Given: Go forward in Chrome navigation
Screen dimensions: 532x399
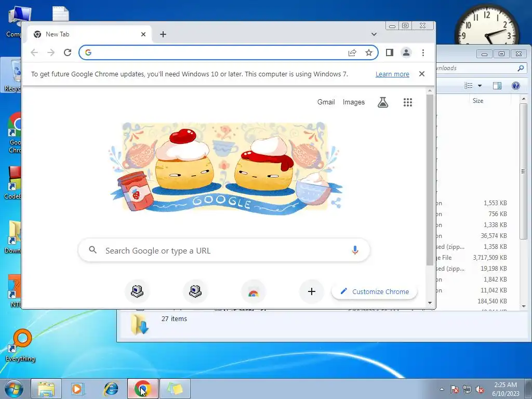Looking at the screenshot, I should point(51,52).
